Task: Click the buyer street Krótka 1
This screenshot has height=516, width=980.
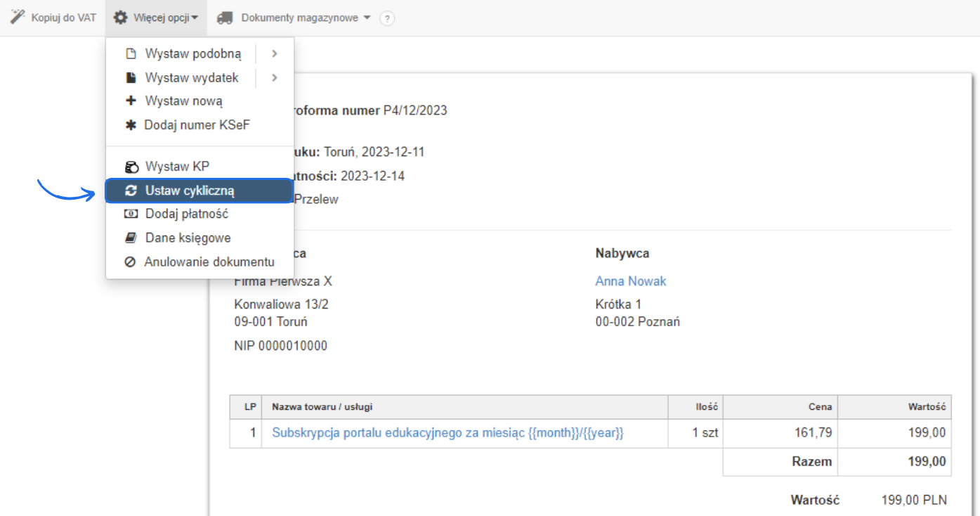Action: click(618, 304)
